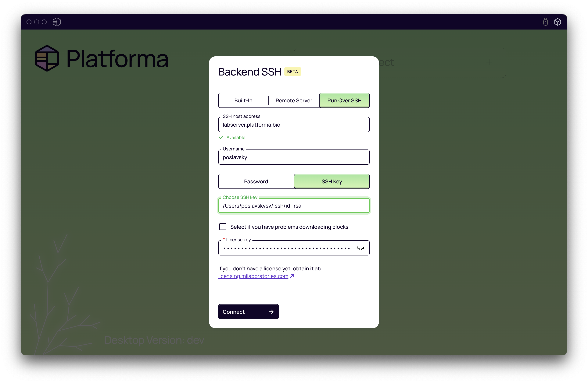This screenshot has width=588, height=383.
Task: Switch to the Built-In backend tab
Action: (243, 100)
